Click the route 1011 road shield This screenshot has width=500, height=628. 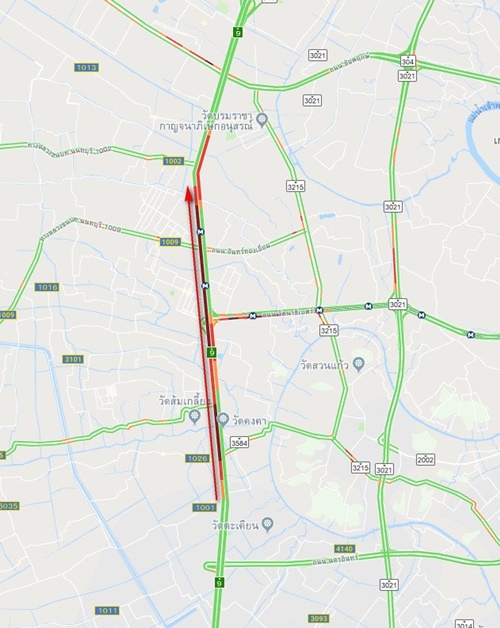pyautogui.click(x=107, y=610)
